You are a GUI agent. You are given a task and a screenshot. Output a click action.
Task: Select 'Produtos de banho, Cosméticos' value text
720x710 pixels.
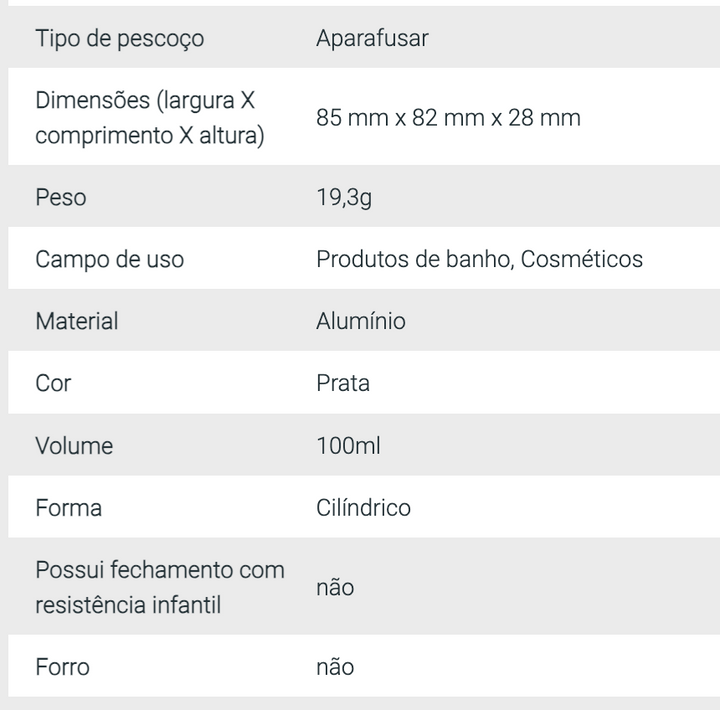tap(479, 259)
